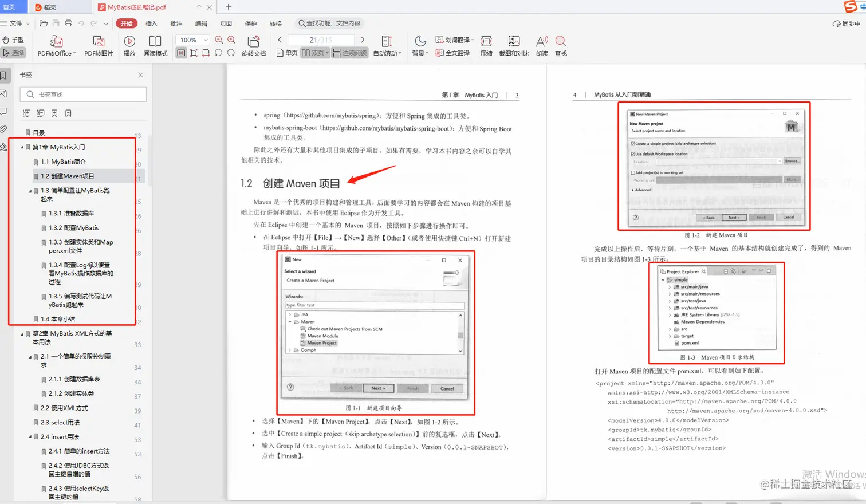Click the zoom in magnifier

tap(231, 40)
